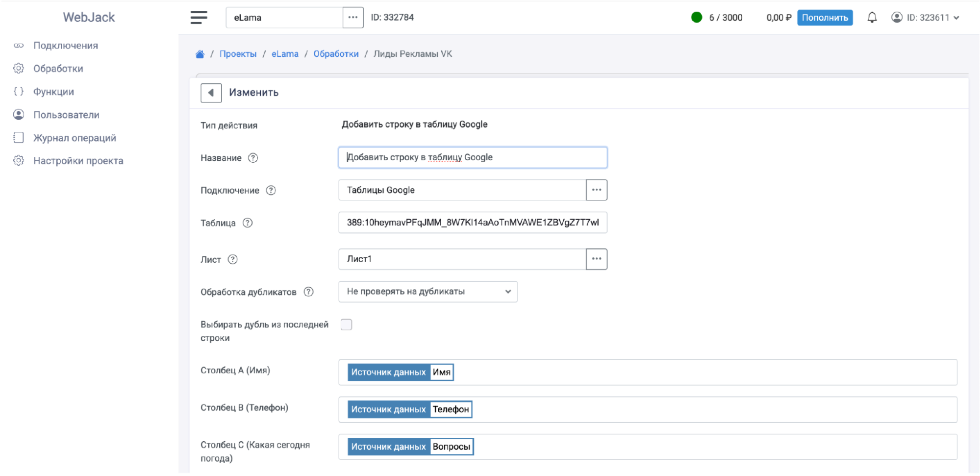Click the home icon in breadcrumbs
The image size is (980, 476).
point(200,54)
